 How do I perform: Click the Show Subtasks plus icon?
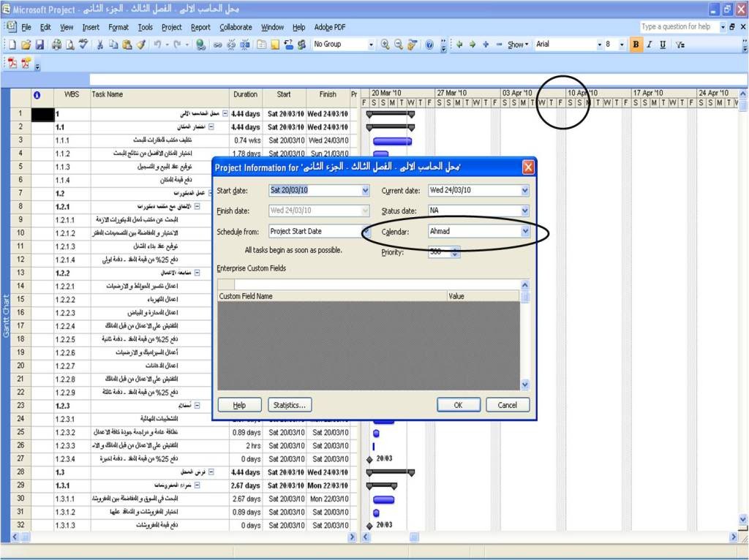486,45
